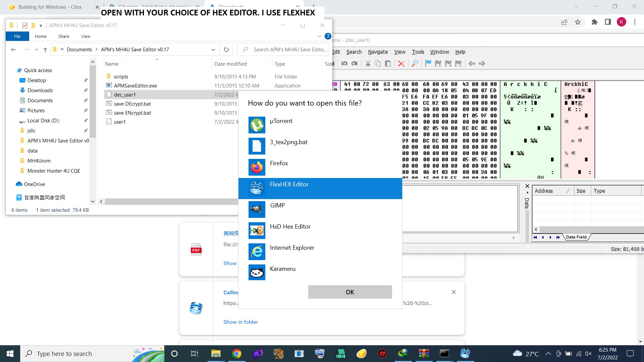Open FlexHEX Tools menu
This screenshot has width=644, height=362.
coord(418,52)
